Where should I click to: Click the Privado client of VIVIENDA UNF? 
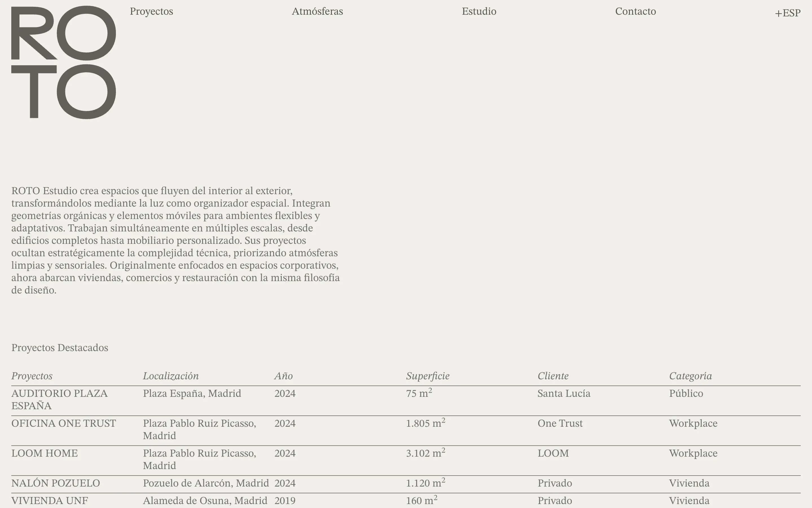coord(555,501)
